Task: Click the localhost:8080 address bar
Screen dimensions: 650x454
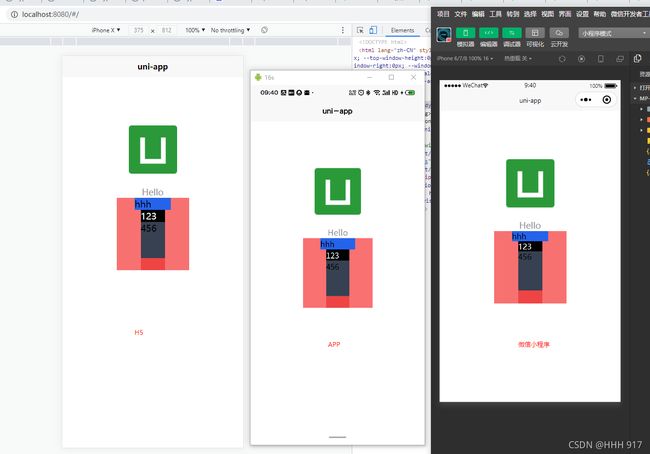Action: point(216,15)
